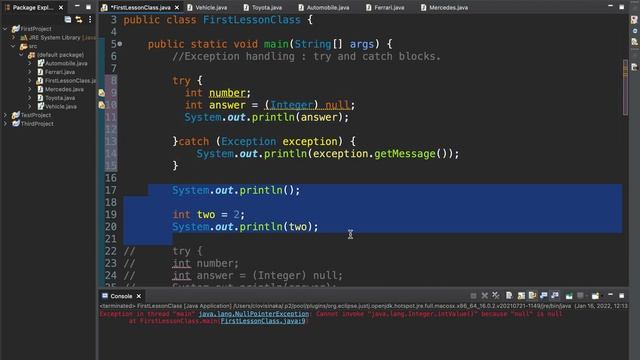
Task: Expand the ThirdProject node
Action: coord(5,124)
